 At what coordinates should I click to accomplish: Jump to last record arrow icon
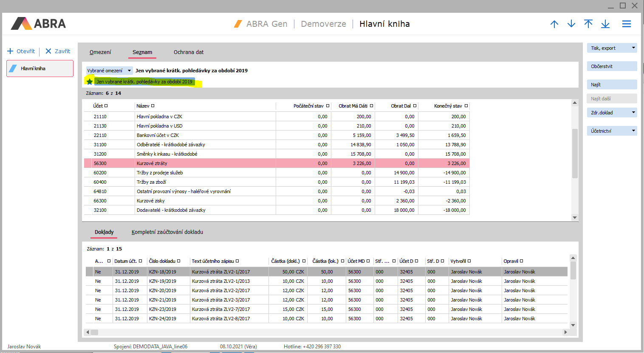coord(605,24)
